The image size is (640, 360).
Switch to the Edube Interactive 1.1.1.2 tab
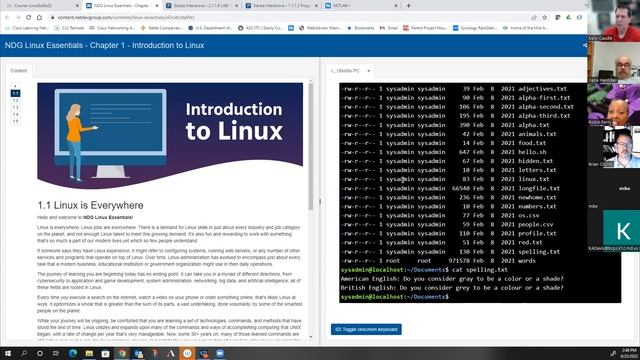click(282, 6)
